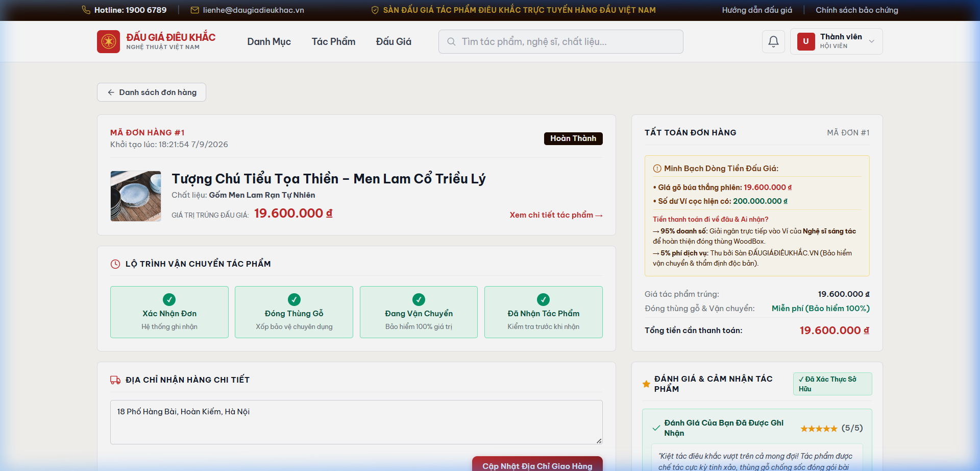Click the user avatar U badge
Viewport: 980px width, 471px height.
click(806, 41)
